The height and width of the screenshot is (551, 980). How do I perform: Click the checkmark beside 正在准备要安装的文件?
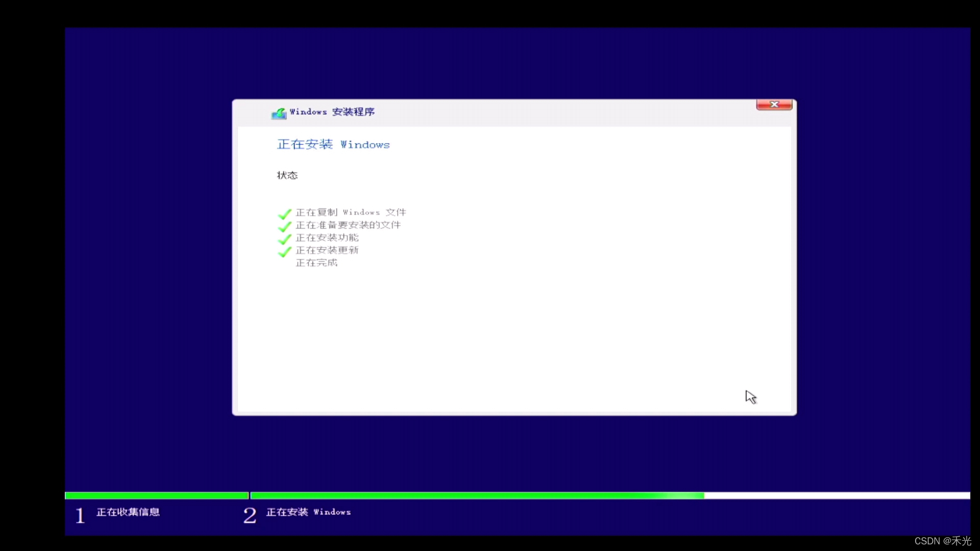click(x=284, y=226)
